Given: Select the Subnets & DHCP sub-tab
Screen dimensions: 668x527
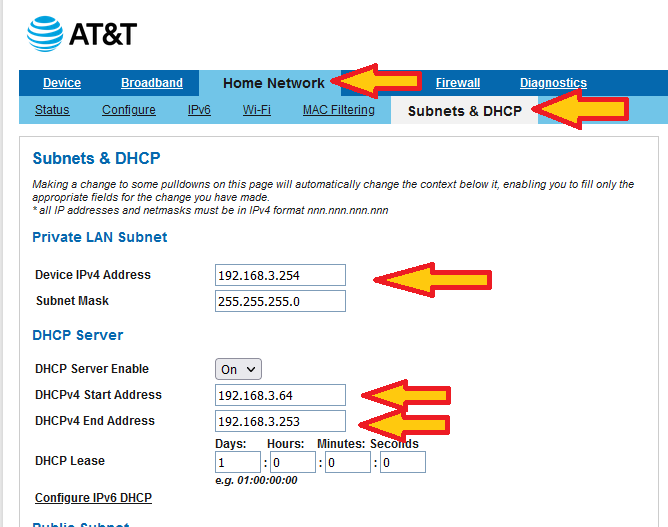Looking at the screenshot, I should click(465, 111).
